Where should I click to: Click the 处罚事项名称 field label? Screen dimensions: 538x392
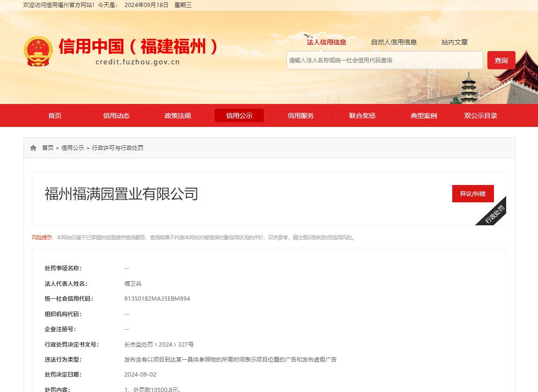tap(63, 268)
